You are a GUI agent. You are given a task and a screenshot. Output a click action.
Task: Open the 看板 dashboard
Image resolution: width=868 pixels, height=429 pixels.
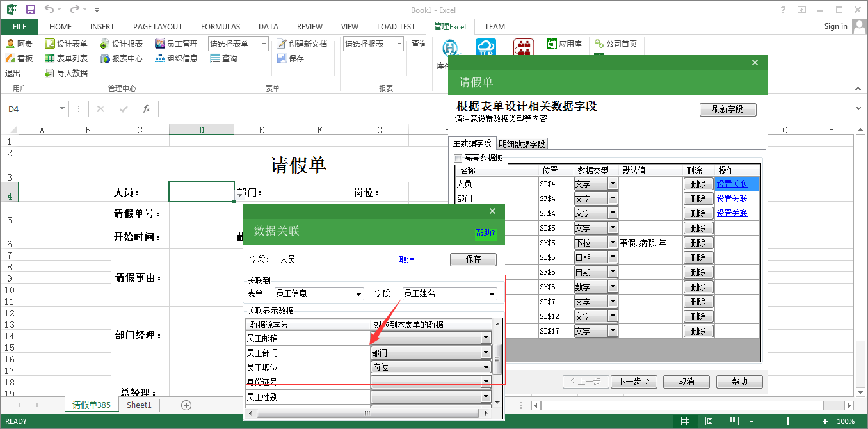(x=19, y=58)
